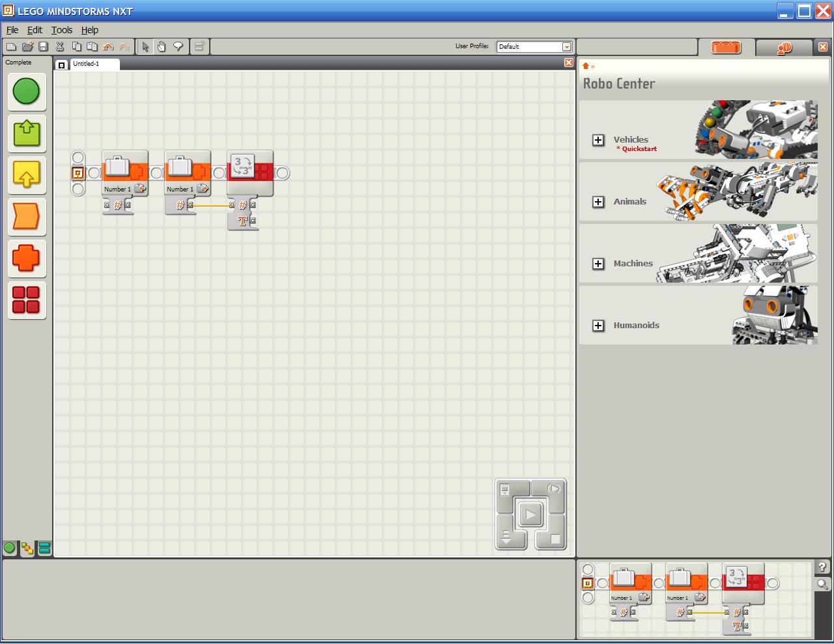
Task: Open the Sensor blocks yellow palette
Action: click(27, 175)
